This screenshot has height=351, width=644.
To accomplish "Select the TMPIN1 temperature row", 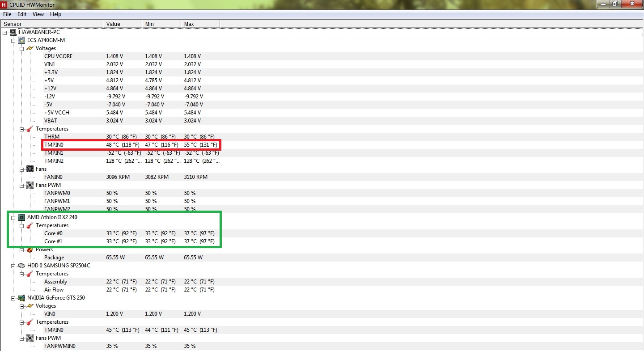I will 343,153.
